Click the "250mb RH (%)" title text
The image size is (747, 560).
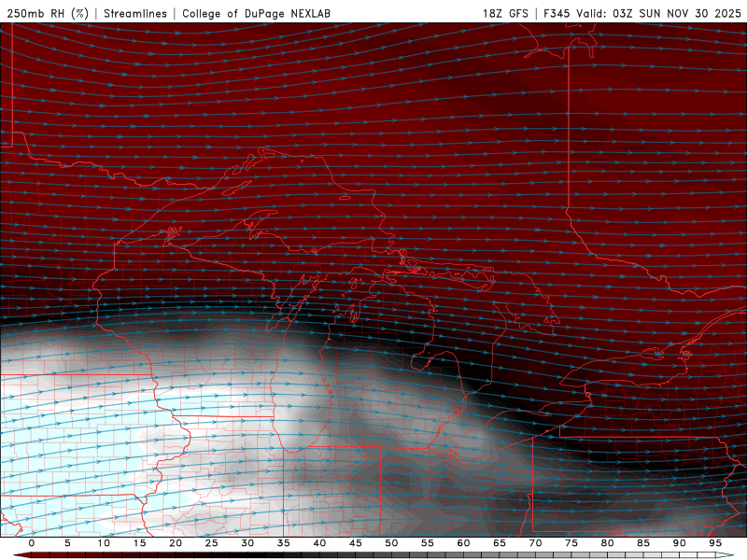coord(48,13)
